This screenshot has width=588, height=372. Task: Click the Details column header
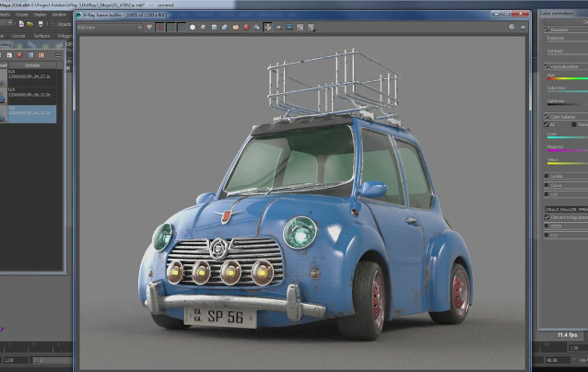tap(32, 65)
